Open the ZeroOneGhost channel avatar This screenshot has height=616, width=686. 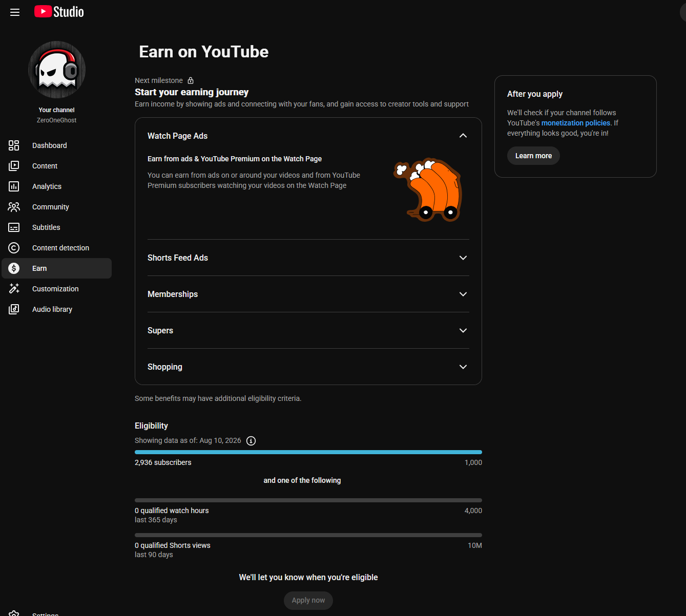pos(57,70)
